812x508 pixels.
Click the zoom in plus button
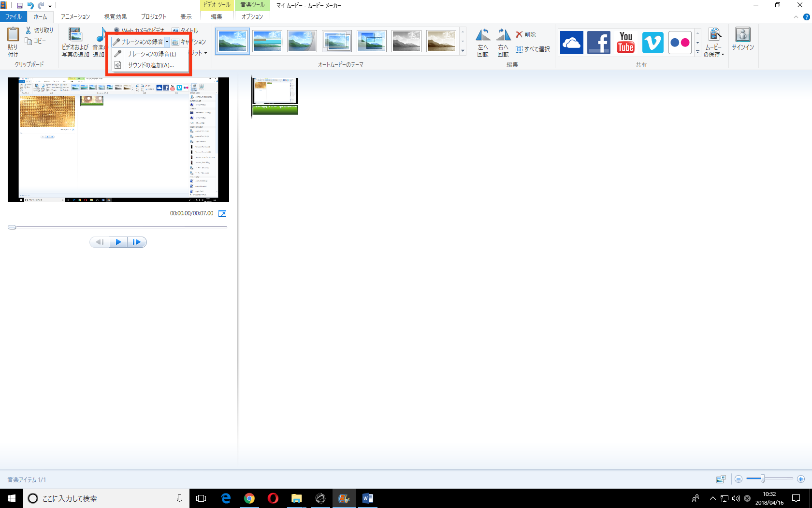[x=800, y=479]
